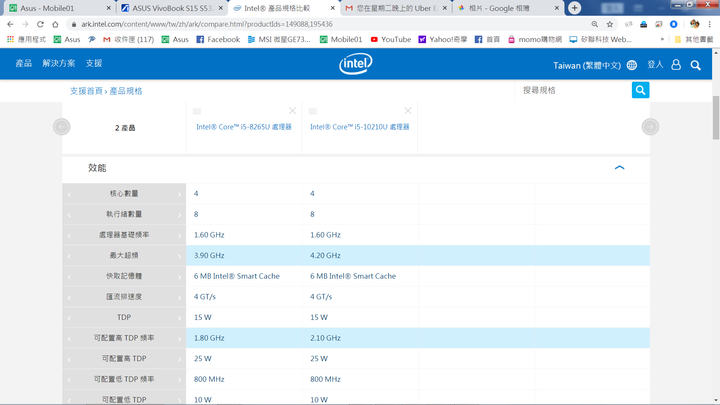Open the zoom magnifier in address bar

[595, 24]
